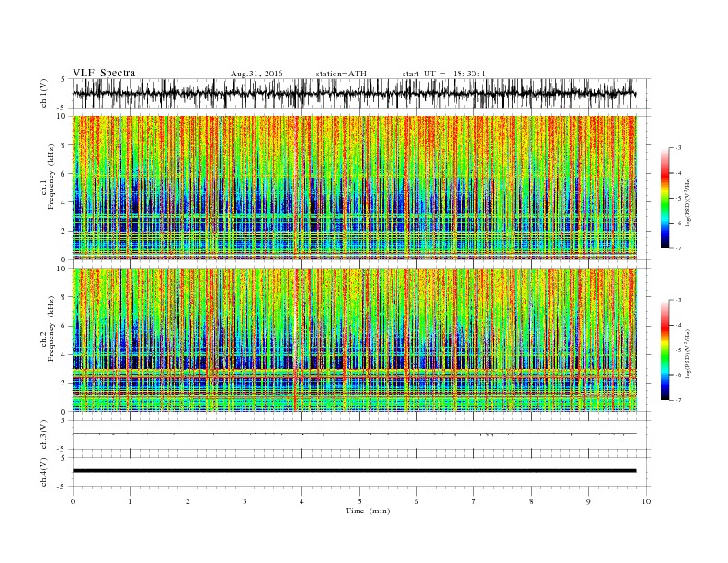The width and height of the screenshot is (728, 563).
Task: Click the "ch.4(V)" axis label
Action: [x=44, y=472]
